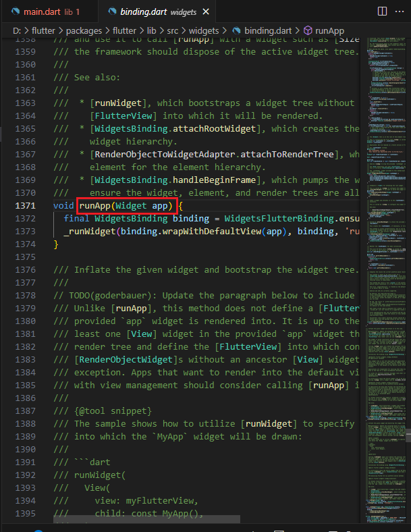Click the runApp symbol breadcrumb
Image resolution: width=411 pixels, height=532 pixels.
(329, 31)
